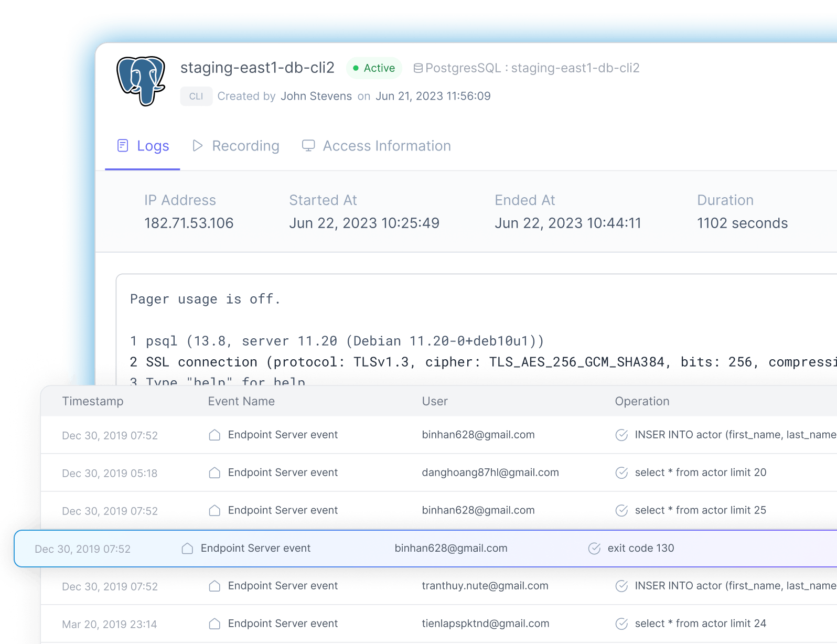
Task: Click the check icon beside exit code 130
Action: [594, 549]
